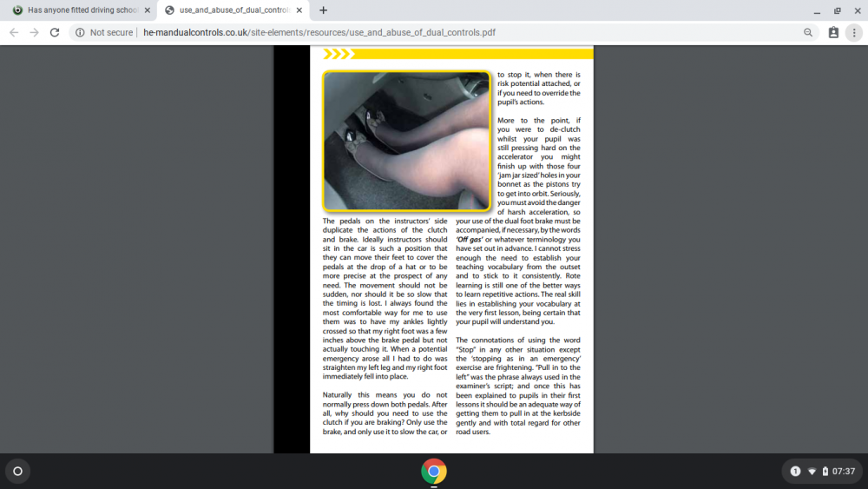Image resolution: width=868 pixels, height=489 pixels.
Task: Open a new browser tab
Action: click(323, 10)
